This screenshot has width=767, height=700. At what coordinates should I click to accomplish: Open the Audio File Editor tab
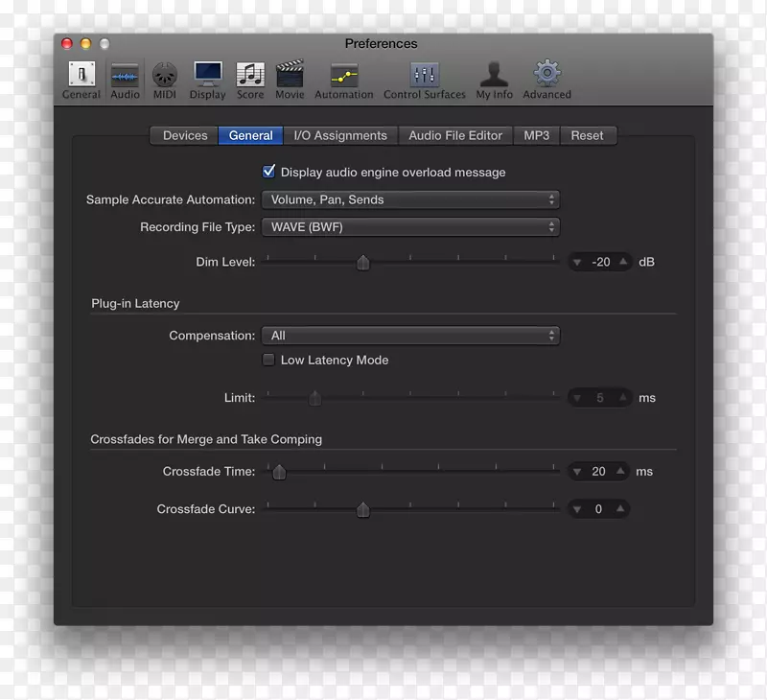pos(455,135)
